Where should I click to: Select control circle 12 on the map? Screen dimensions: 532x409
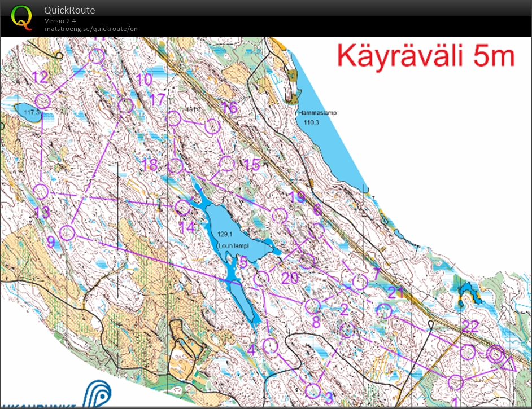(43, 101)
